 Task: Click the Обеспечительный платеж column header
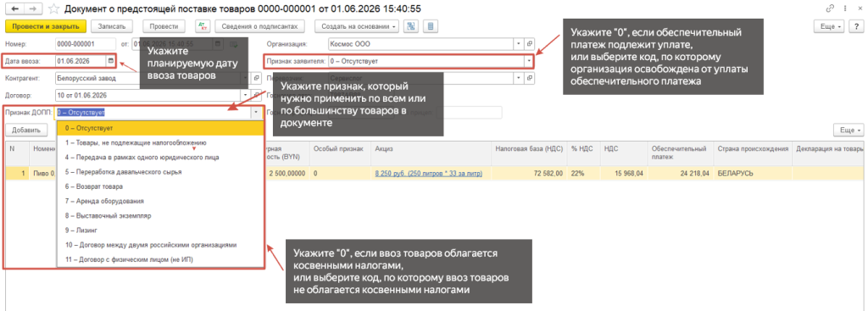click(681, 153)
